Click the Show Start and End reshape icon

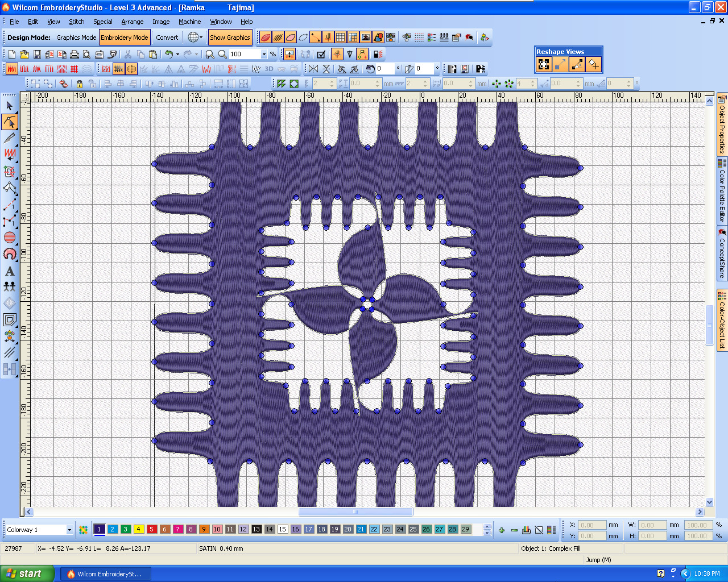[593, 65]
